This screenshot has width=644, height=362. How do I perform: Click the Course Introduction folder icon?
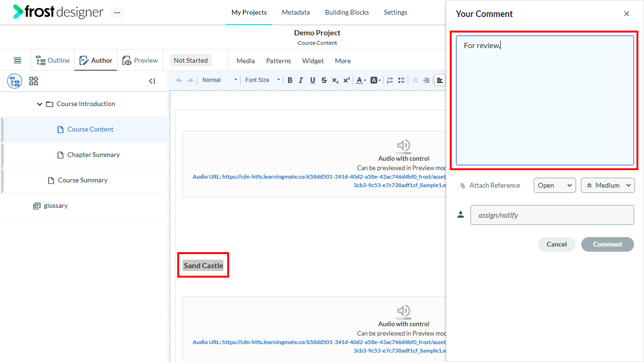pos(50,104)
